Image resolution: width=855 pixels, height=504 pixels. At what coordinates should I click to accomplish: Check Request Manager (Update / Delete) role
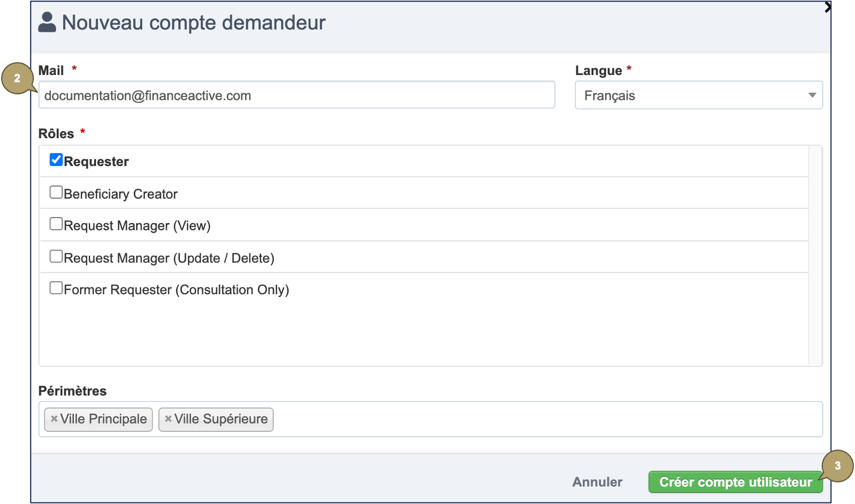click(x=56, y=256)
